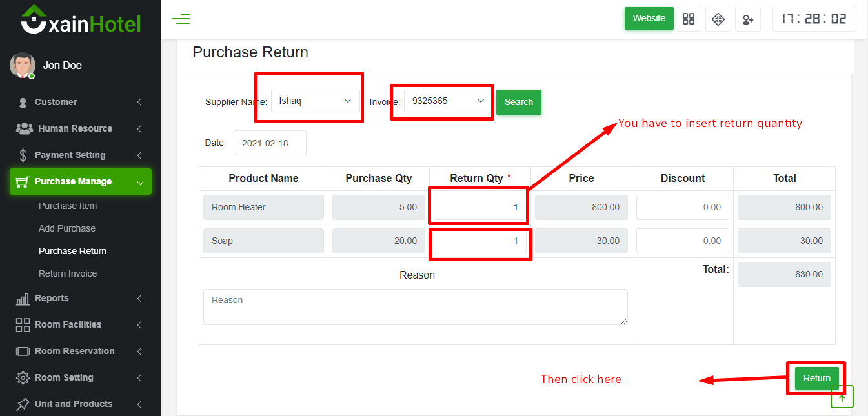Open the grid apps icon in header
The width and height of the screenshot is (868, 416).
[x=688, y=19]
